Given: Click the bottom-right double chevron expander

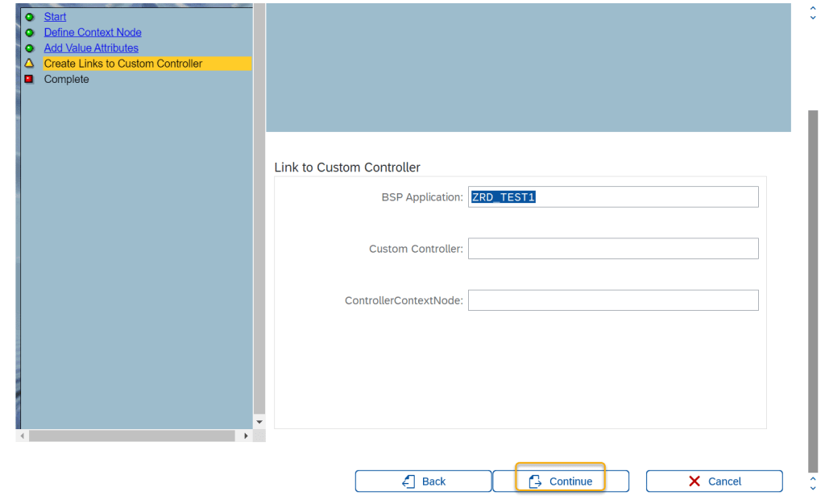Looking at the screenshot, I should (813, 482).
